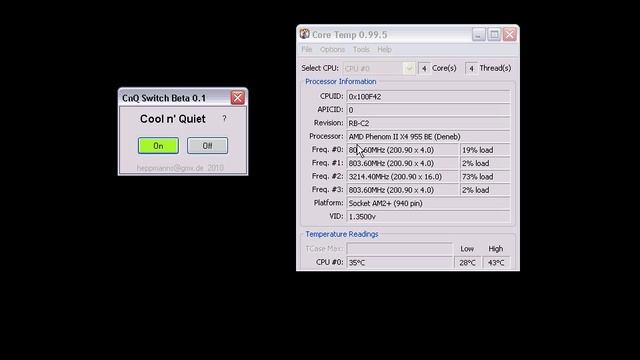The image size is (640, 360).
Task: Minimize the Core Temp window
Action: [478, 35]
